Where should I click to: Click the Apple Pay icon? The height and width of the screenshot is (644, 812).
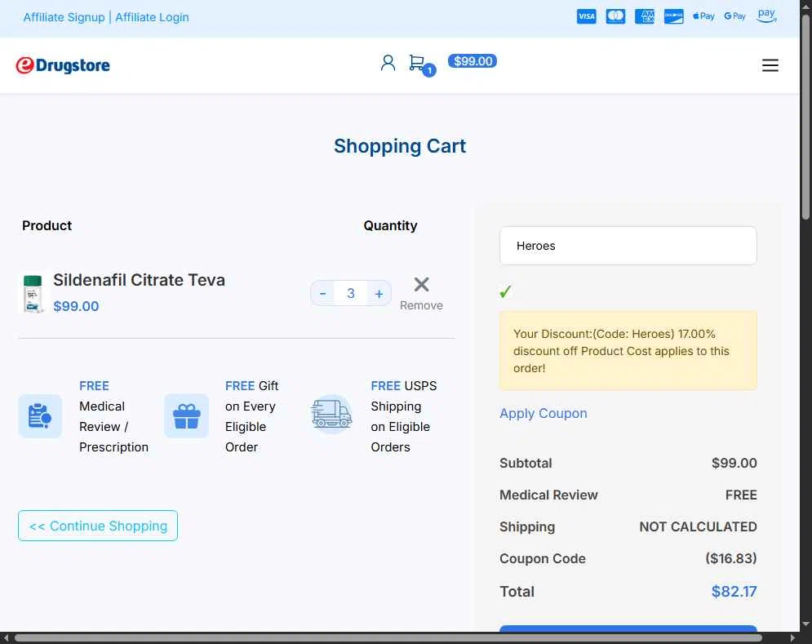point(703,16)
